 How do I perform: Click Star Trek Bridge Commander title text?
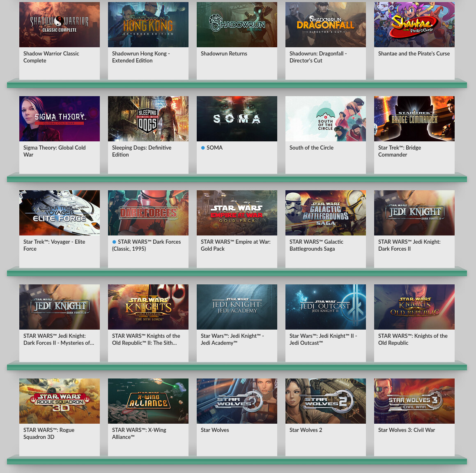(399, 151)
